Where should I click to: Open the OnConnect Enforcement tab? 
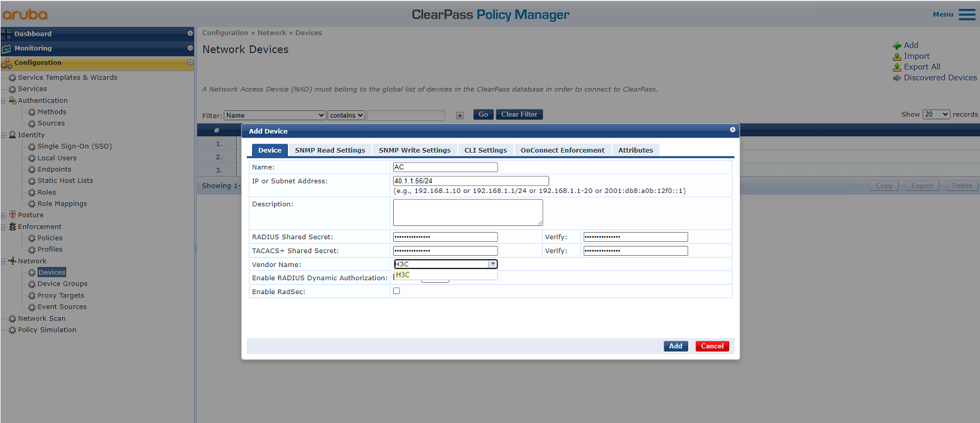point(562,150)
